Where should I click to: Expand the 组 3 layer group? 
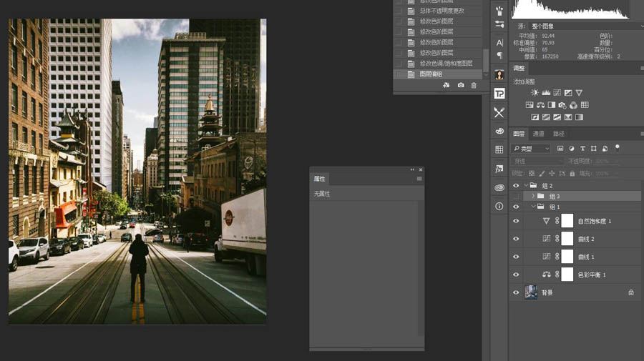[x=533, y=196]
